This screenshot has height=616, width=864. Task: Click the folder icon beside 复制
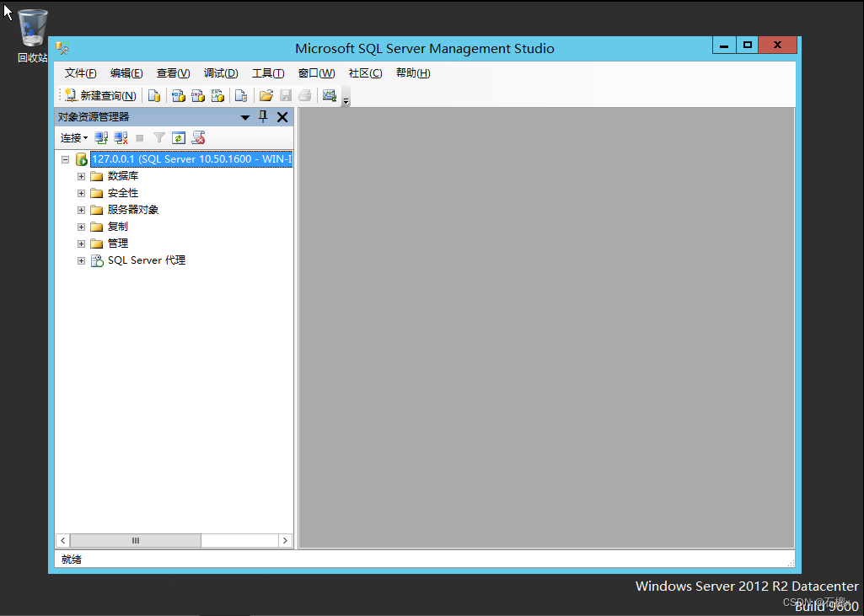[97, 227]
